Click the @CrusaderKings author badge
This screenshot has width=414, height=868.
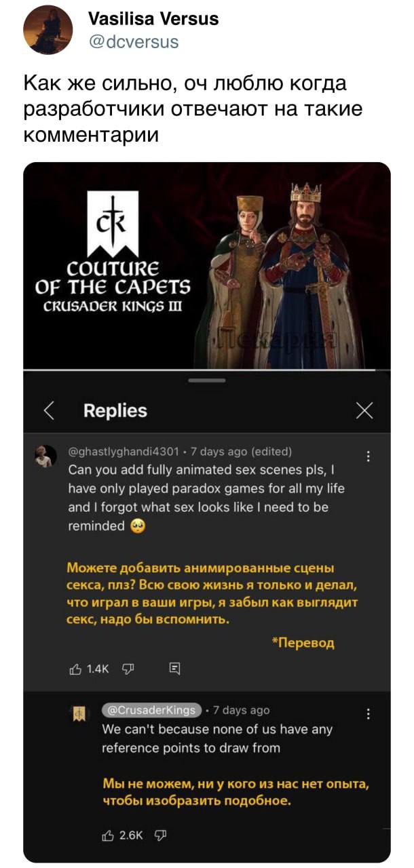point(152,710)
